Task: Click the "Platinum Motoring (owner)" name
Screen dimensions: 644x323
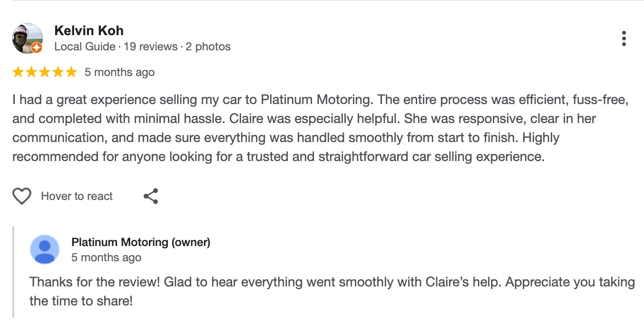Action: coord(141,242)
